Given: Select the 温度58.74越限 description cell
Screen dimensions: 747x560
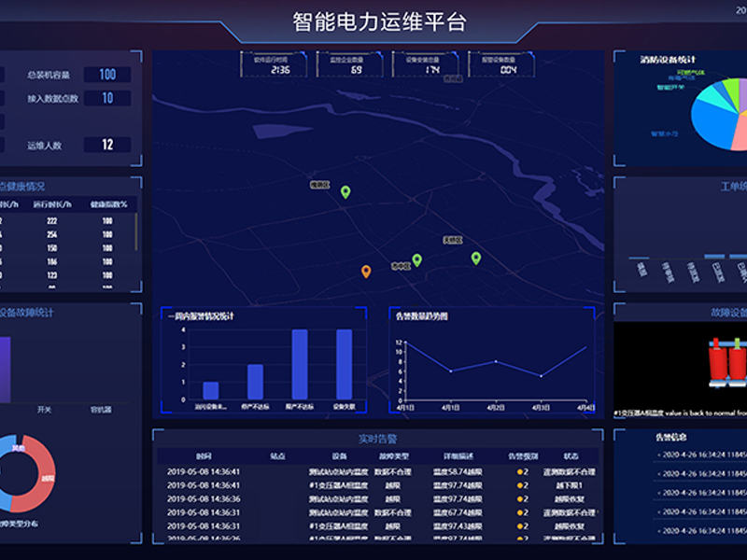Looking at the screenshot, I should click(x=458, y=472).
